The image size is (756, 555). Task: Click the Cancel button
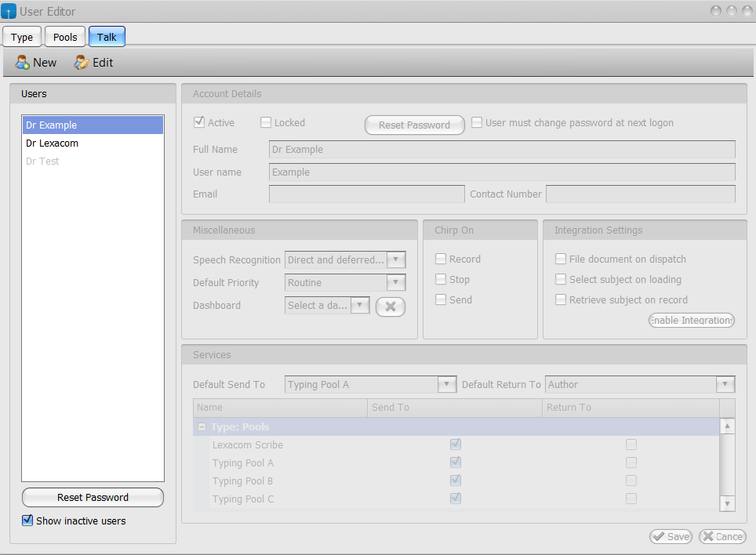click(x=722, y=537)
